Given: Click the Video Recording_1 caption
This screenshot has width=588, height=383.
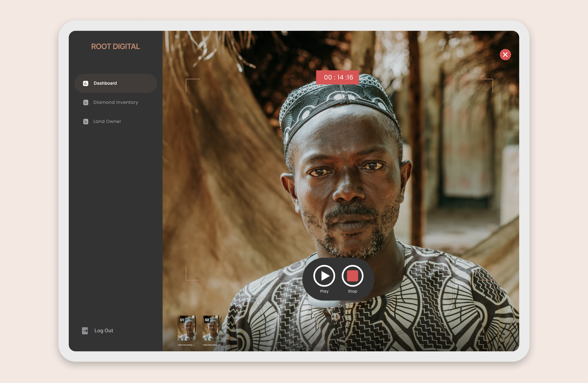Looking at the screenshot, I should click(x=186, y=345).
